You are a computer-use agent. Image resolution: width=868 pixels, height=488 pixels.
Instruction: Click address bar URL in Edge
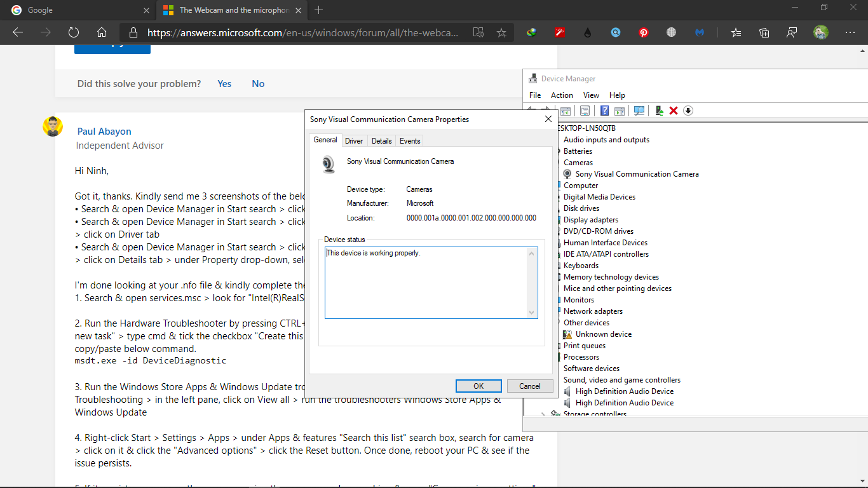pos(302,32)
